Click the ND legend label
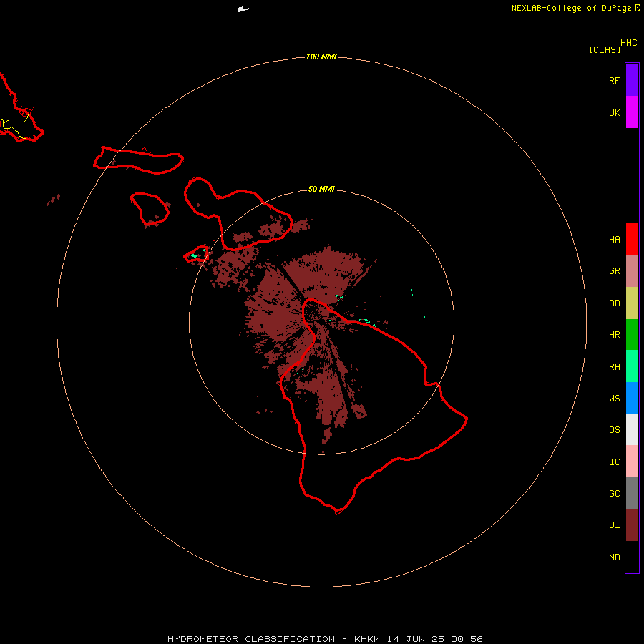The width and height of the screenshot is (644, 644). click(614, 557)
